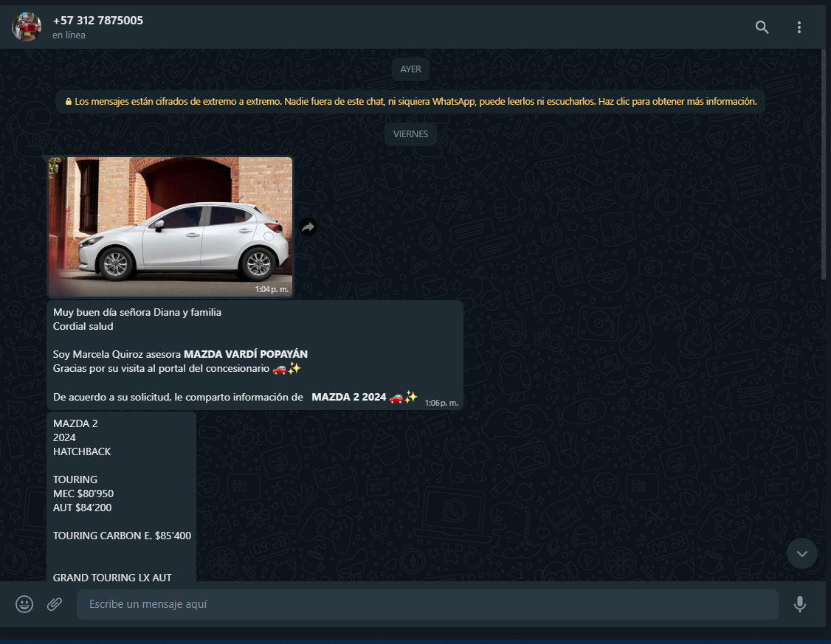Start a voice message with microphone icon
The width and height of the screenshot is (831, 644).
pyautogui.click(x=800, y=603)
